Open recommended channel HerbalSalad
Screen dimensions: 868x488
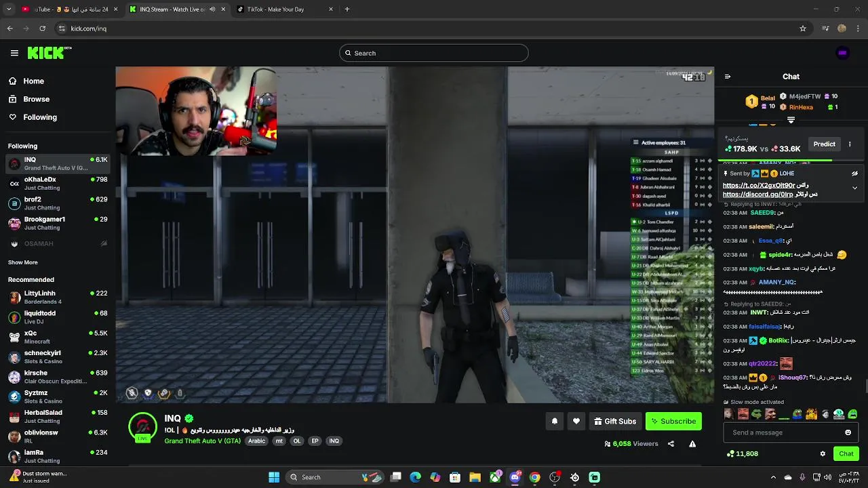(58, 416)
